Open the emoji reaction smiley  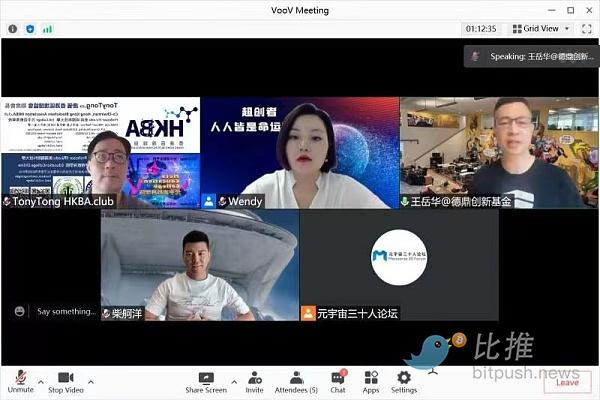point(20,311)
